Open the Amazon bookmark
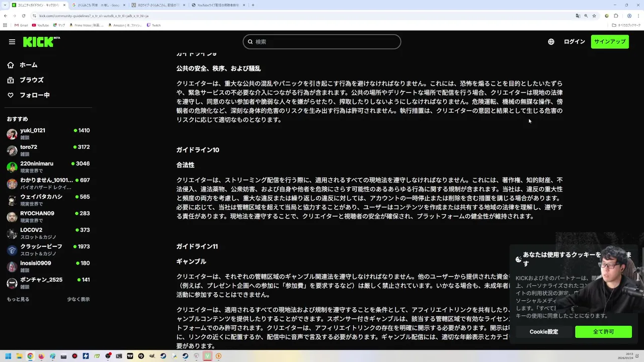The width and height of the screenshot is (644, 362). (x=125, y=25)
